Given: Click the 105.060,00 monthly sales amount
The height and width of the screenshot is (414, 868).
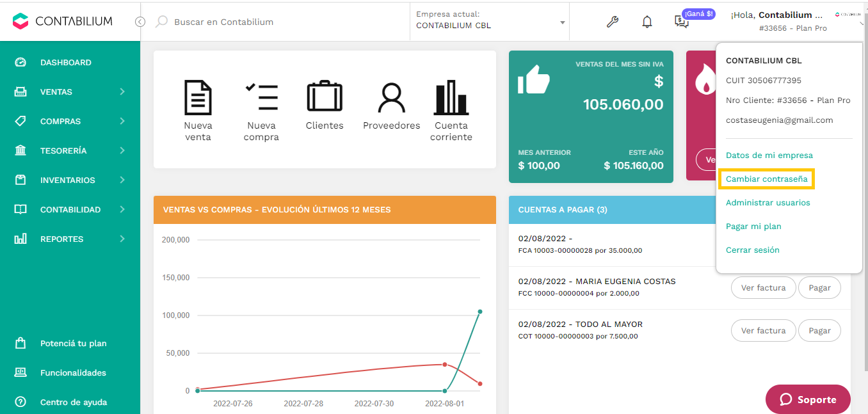Looking at the screenshot, I should click(623, 104).
